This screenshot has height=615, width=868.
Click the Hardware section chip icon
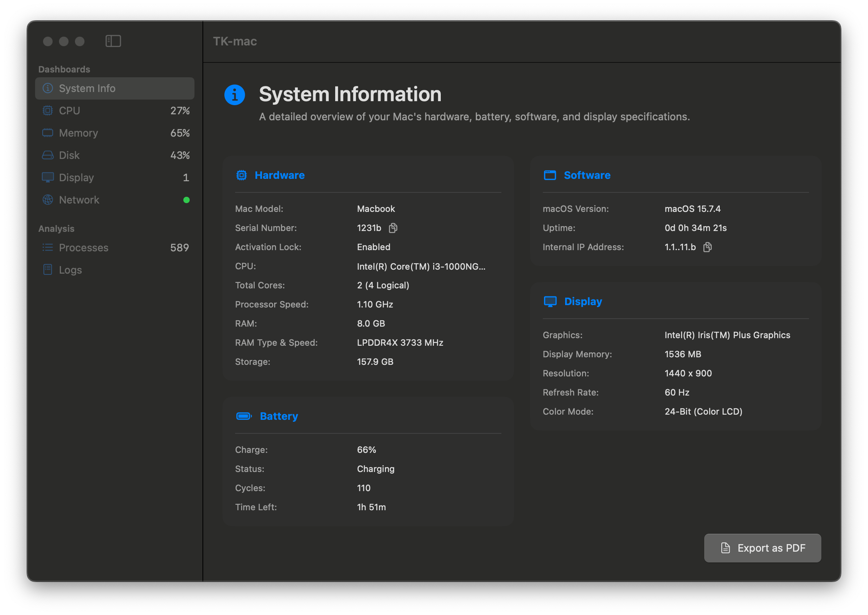[242, 175]
